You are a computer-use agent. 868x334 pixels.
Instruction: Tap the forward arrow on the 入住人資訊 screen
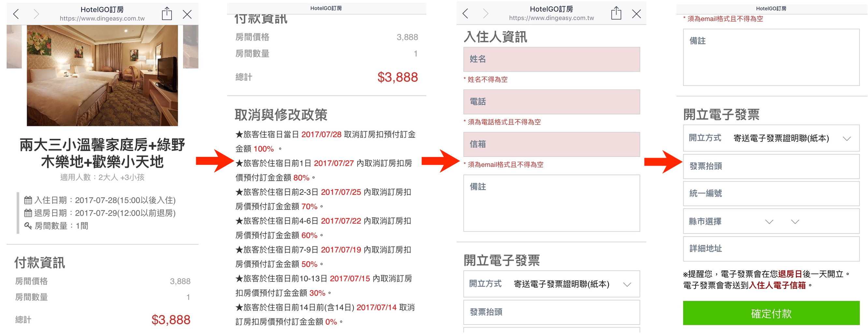485,13
